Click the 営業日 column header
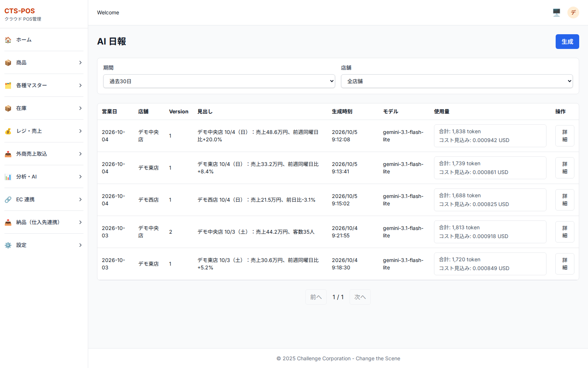 pyautogui.click(x=110, y=112)
